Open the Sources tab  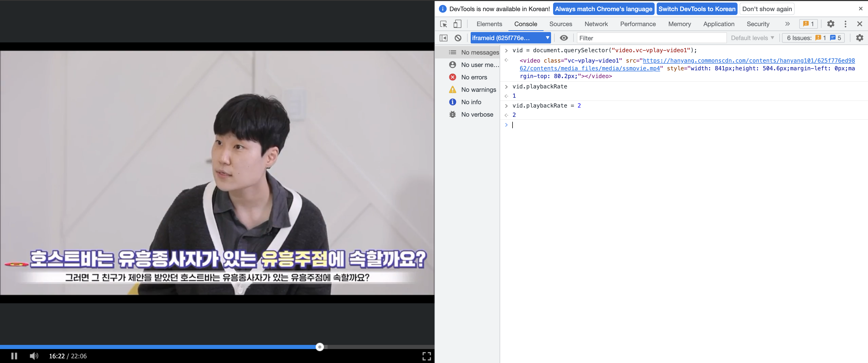coord(560,24)
